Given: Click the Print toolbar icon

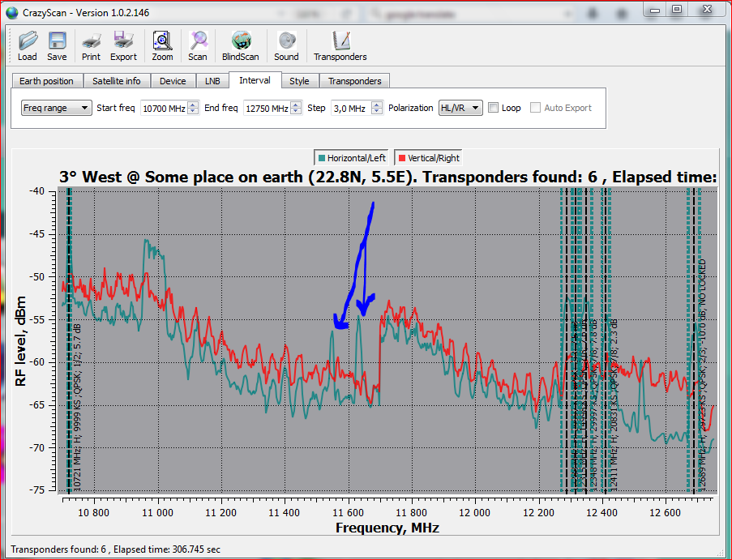Looking at the screenshot, I should tap(92, 45).
